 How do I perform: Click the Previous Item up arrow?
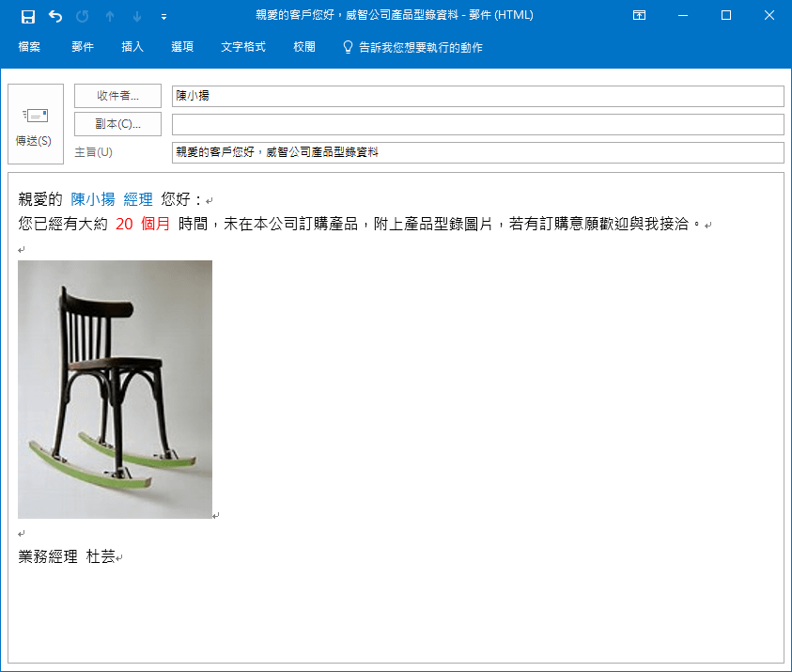coord(110,16)
